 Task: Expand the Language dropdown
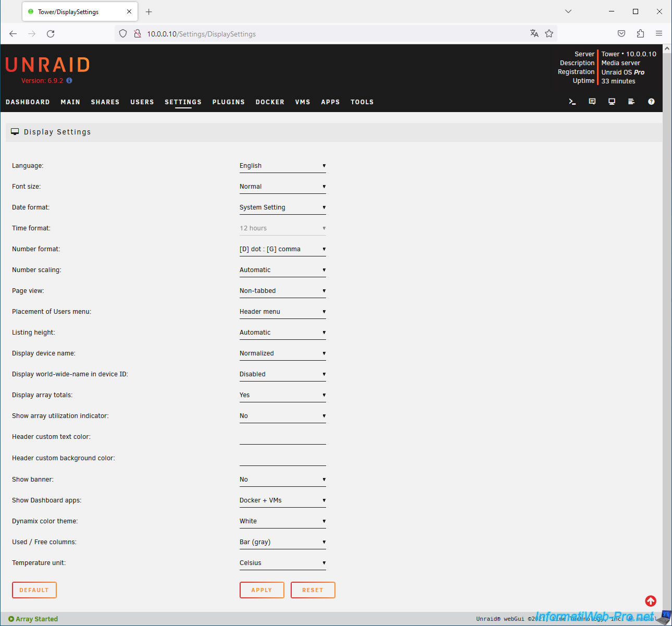point(282,166)
